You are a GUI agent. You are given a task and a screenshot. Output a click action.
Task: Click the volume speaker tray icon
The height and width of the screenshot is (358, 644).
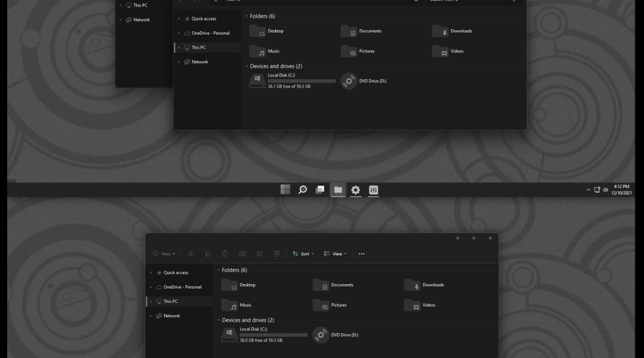(605, 190)
